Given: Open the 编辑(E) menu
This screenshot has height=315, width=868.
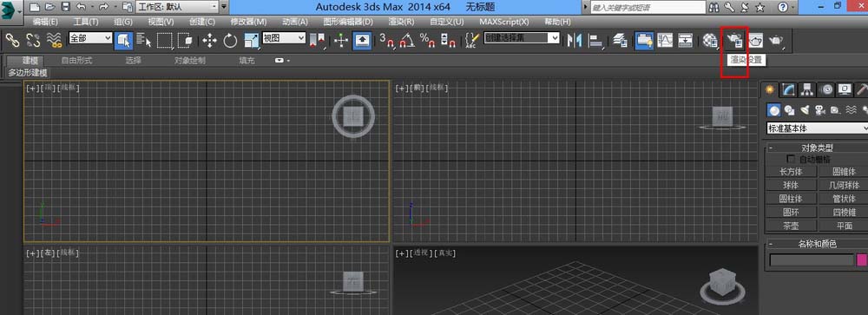Looking at the screenshot, I should [45, 22].
